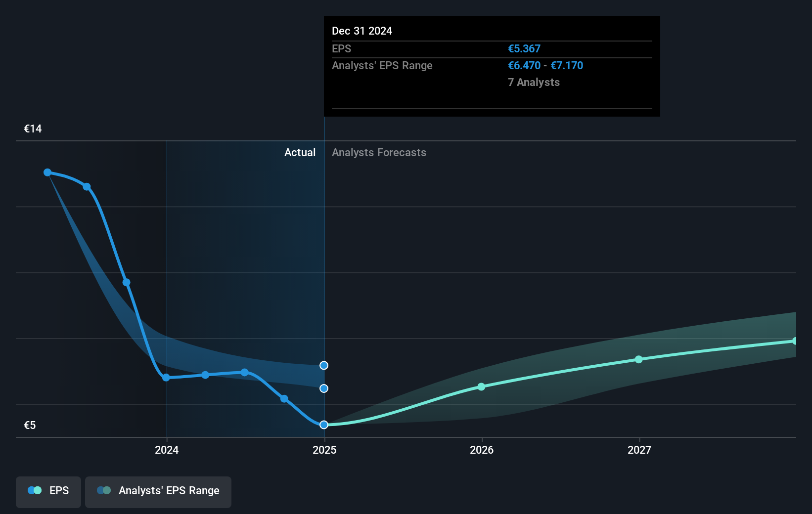Viewport: 812px width, 514px height.
Task: Click the 'Actual' section label
Action: (x=300, y=153)
